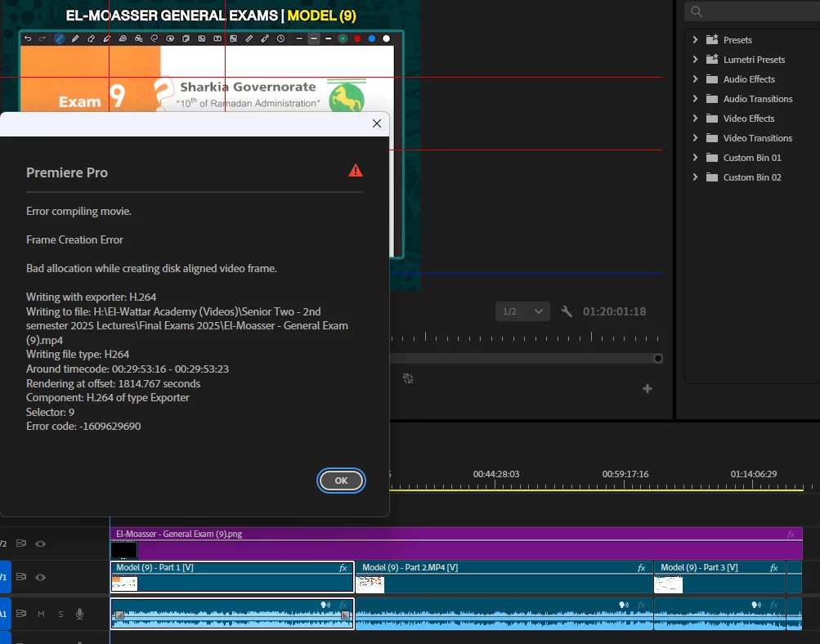Screen dimensions: 820x644
Task: Click the timeline ruler at 00:44:28:03
Action: point(495,474)
